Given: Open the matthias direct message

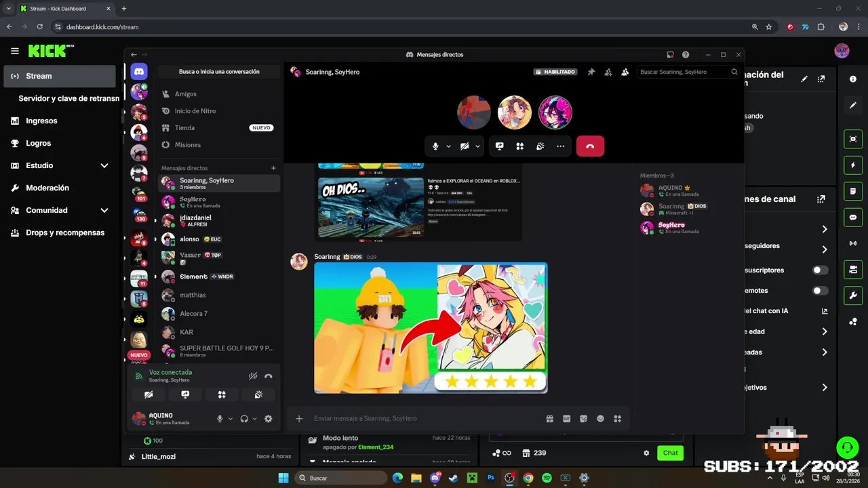Looking at the screenshot, I should pyautogui.click(x=219, y=295).
